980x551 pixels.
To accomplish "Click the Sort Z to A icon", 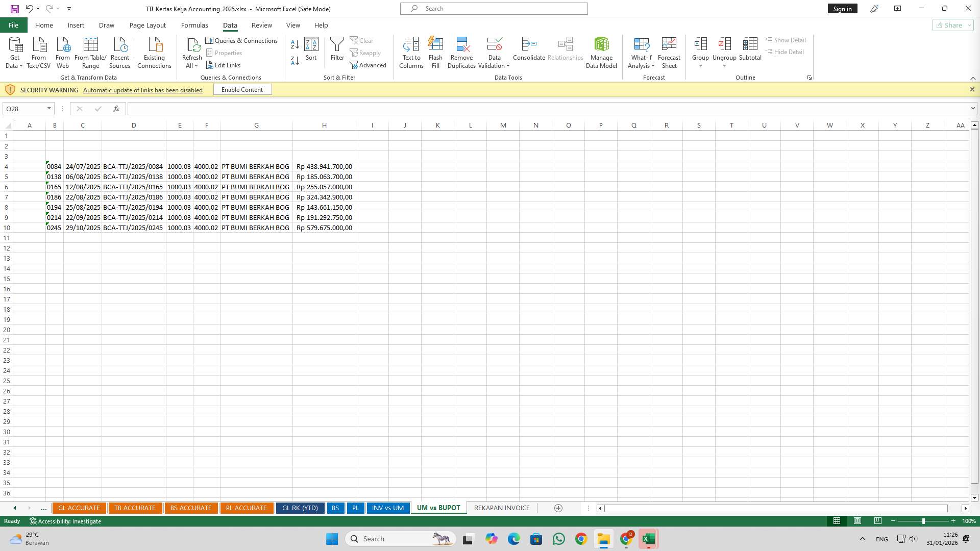I will tap(295, 60).
